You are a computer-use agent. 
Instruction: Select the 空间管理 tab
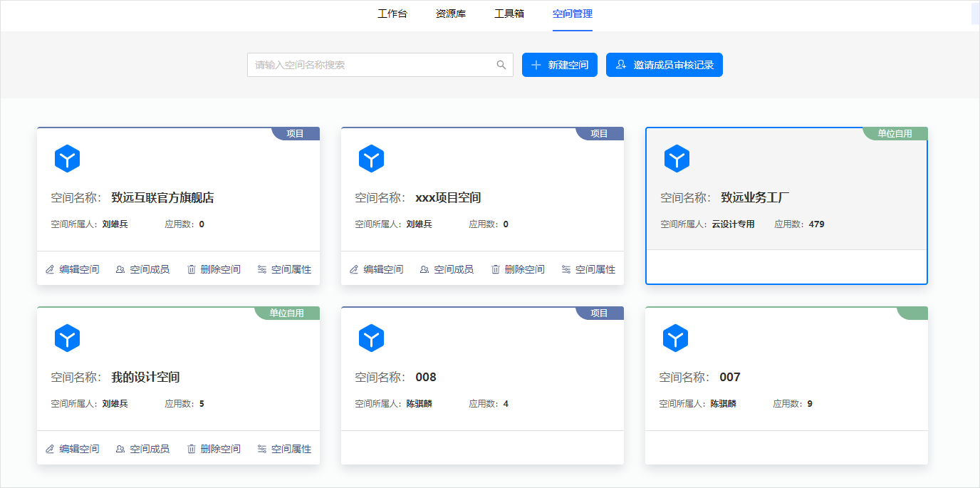point(573,14)
